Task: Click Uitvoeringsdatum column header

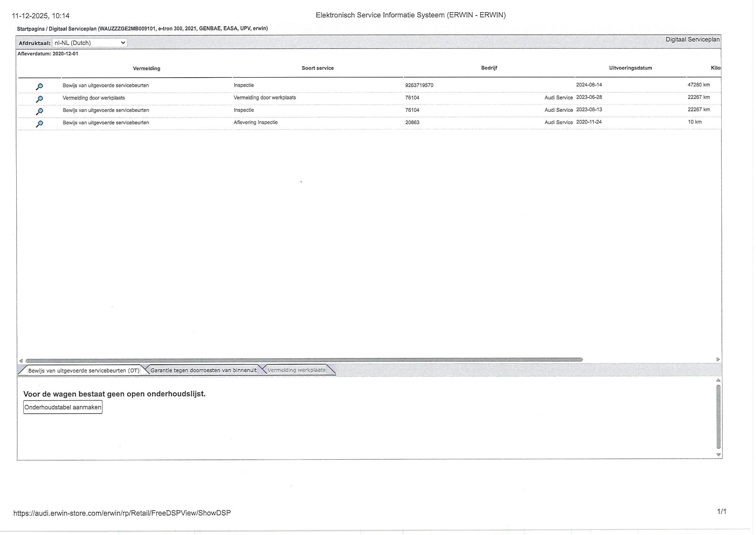Action: tap(630, 68)
